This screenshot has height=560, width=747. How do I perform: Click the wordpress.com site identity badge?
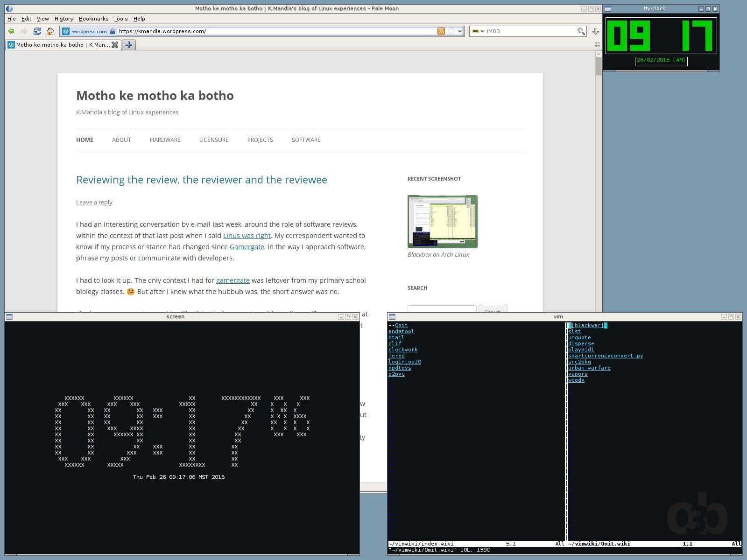[x=89, y=31]
